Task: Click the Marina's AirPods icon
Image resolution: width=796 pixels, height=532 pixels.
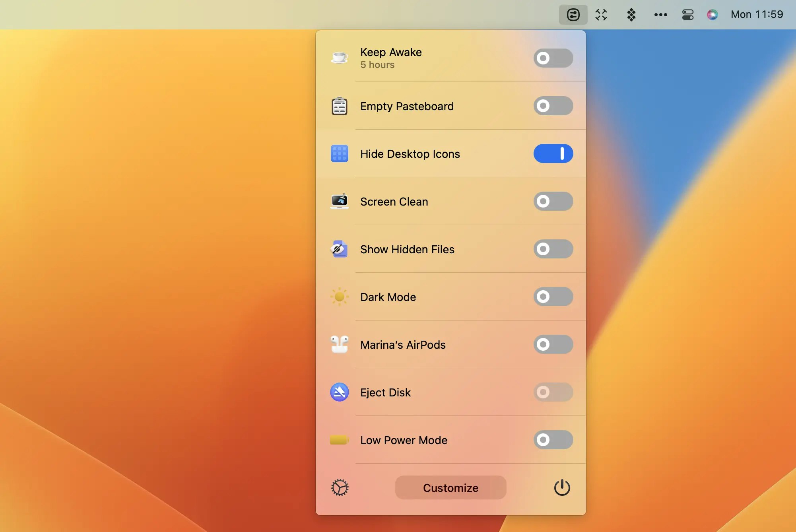Action: point(339,344)
